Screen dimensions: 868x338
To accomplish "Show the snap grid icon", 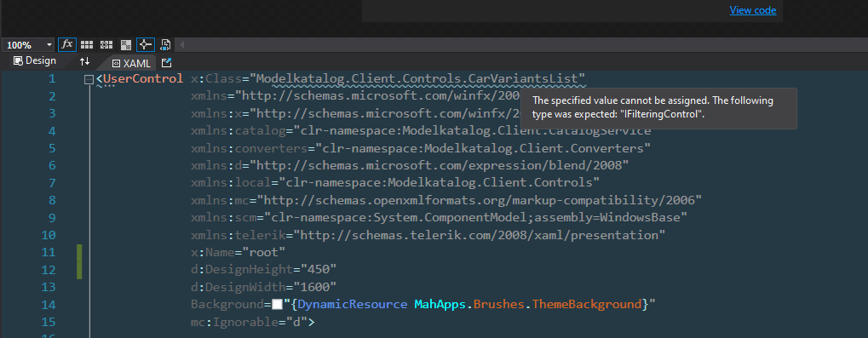I will coord(87,45).
